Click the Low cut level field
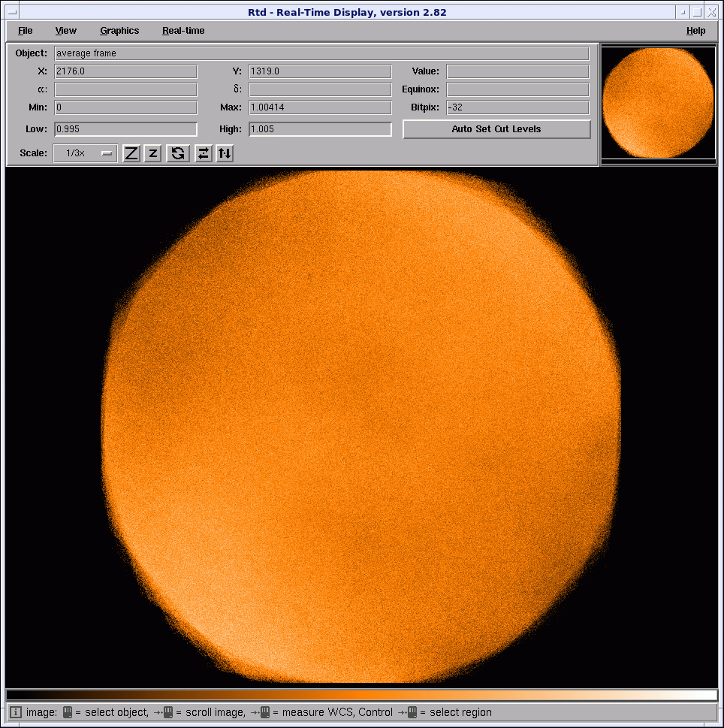The height and width of the screenshot is (728, 724). point(125,129)
